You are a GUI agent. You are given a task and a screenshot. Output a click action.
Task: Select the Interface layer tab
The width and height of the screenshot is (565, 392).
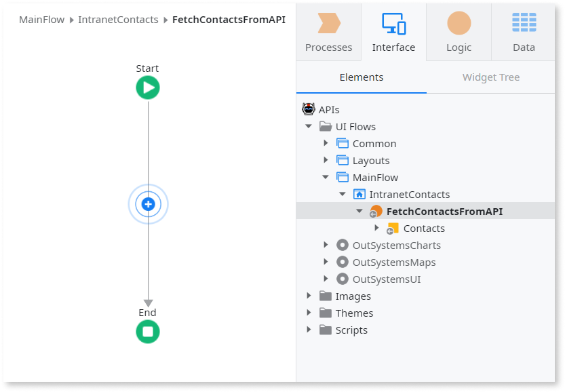click(393, 31)
